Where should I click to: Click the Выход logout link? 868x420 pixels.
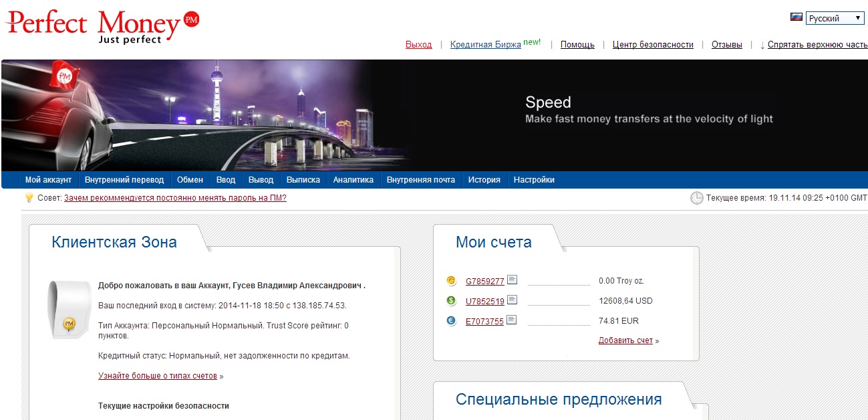[418, 45]
